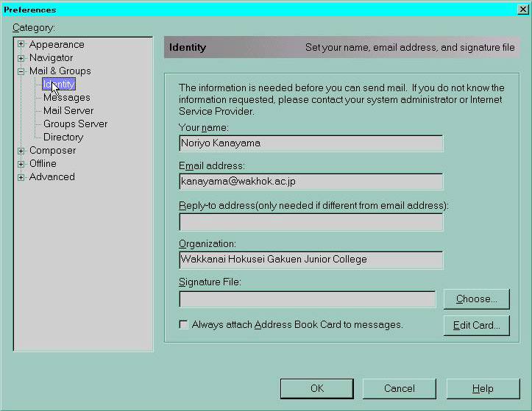This screenshot has width=532, height=411.
Task: Enable Always attach Address Book Card
Action: (184, 324)
